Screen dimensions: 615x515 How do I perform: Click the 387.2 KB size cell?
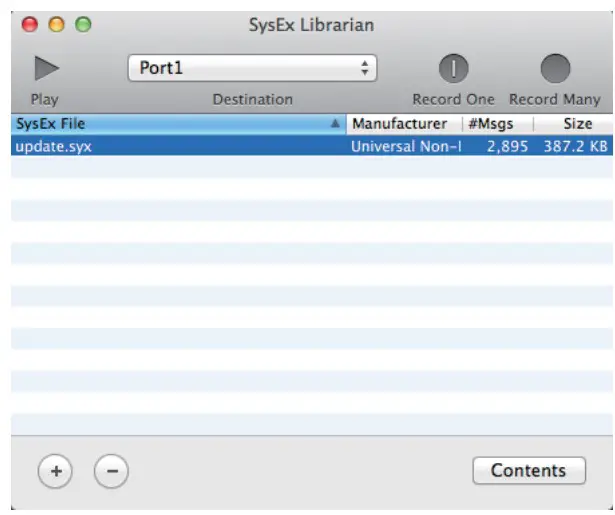coord(575,147)
